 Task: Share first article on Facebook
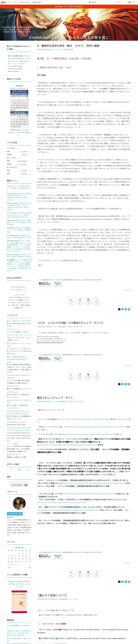tap(123, 309)
